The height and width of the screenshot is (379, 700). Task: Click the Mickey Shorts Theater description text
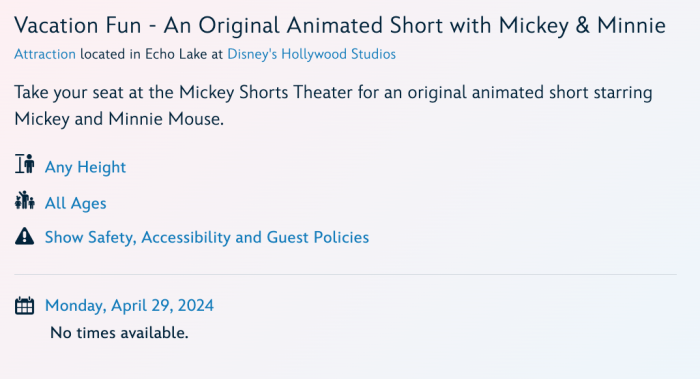(x=333, y=105)
